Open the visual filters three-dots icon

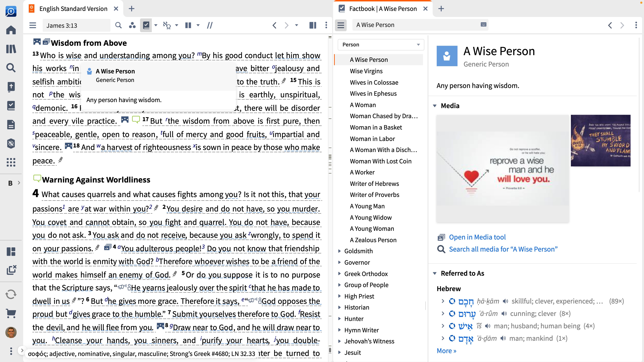point(132,25)
